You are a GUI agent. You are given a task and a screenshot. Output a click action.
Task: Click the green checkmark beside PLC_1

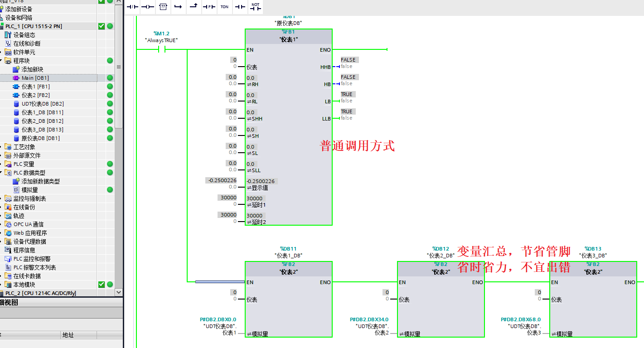(x=102, y=26)
